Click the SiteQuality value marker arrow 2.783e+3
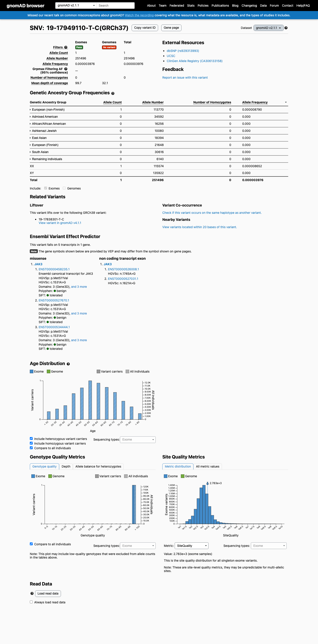The width and height of the screenshot is (318, 644). 208,483
